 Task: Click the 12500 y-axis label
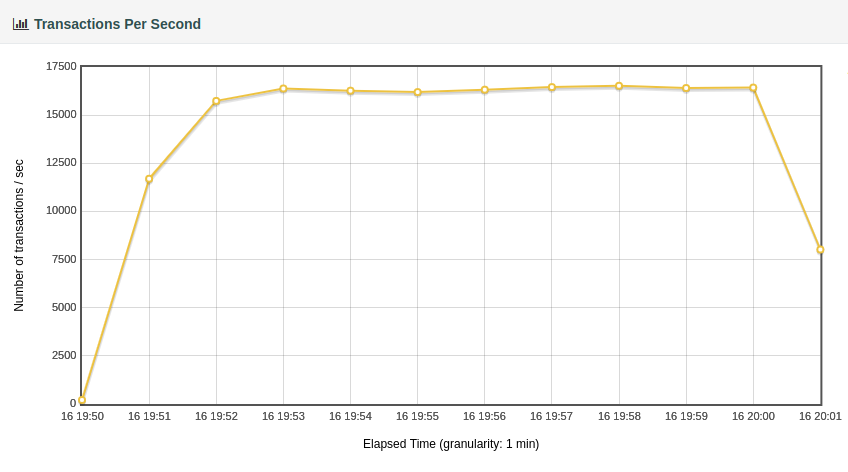61,163
